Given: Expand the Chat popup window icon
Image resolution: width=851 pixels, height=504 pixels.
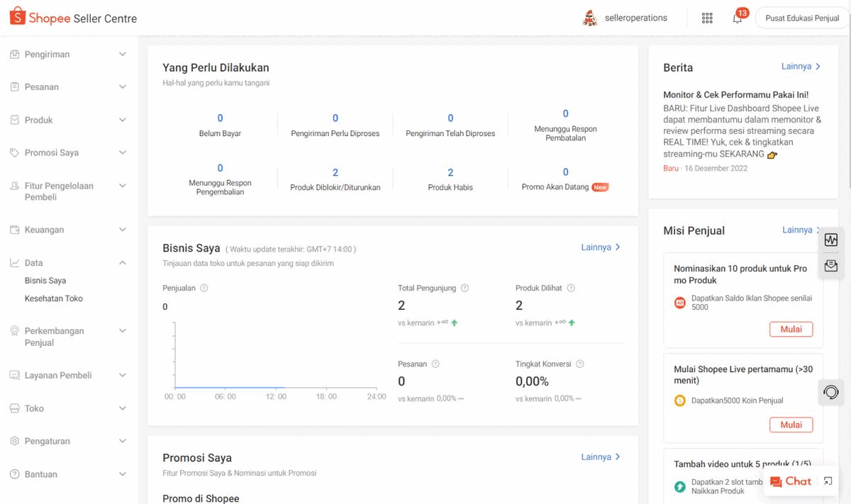Looking at the screenshot, I should pos(828,481).
